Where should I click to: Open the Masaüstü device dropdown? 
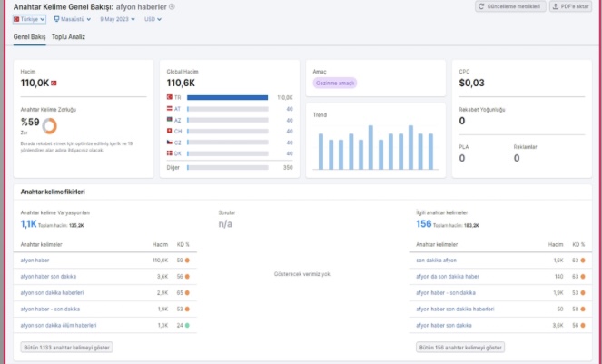pos(72,19)
